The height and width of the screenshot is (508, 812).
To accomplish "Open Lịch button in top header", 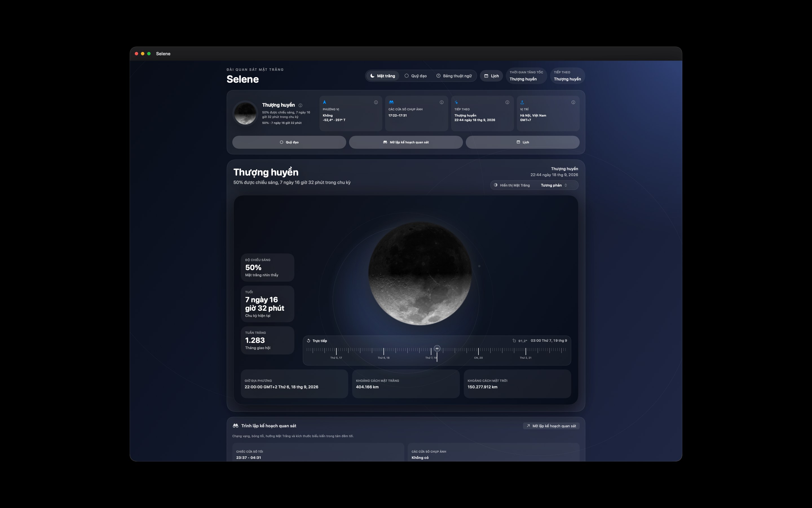I will [491, 76].
